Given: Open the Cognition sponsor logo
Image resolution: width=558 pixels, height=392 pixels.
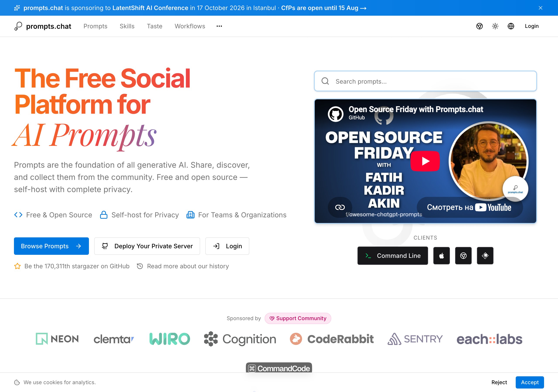Looking at the screenshot, I should (240, 339).
